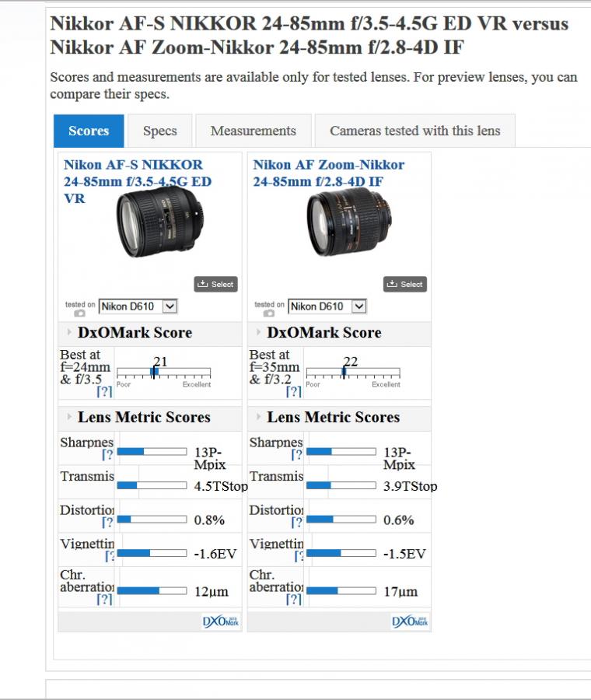Open help [?] for f=35mm best score
591x700 pixels.
click(294, 391)
